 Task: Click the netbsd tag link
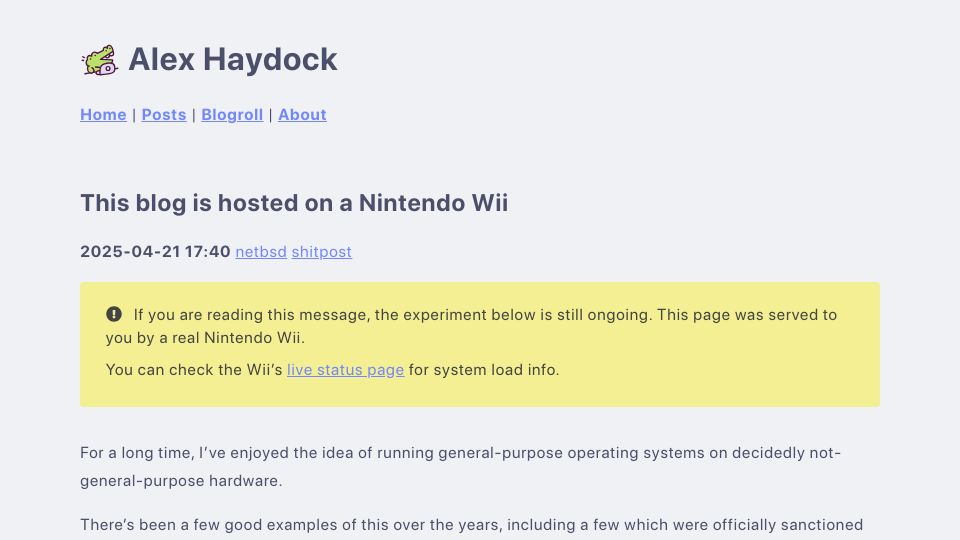tap(261, 252)
